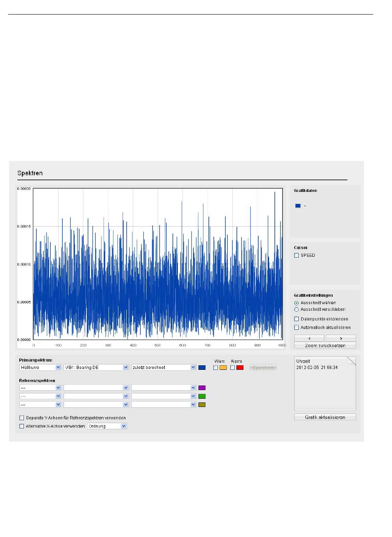Click inside the spectrum chart area
392x537 pixels.
click(158, 264)
